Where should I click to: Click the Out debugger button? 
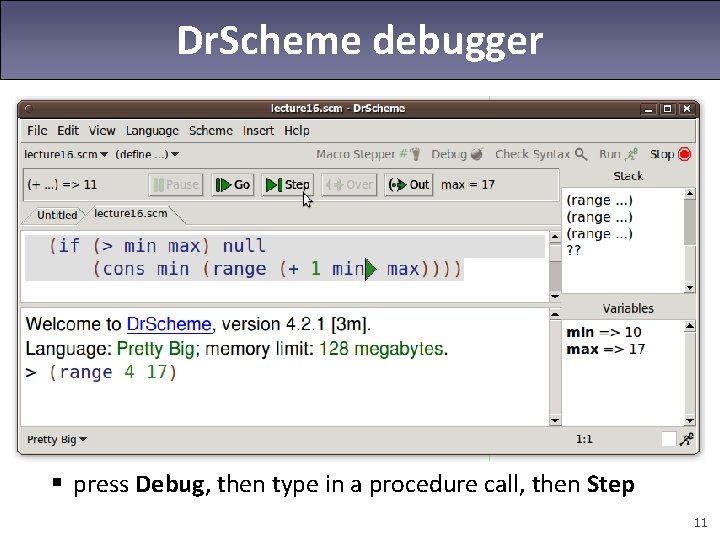[x=409, y=185]
